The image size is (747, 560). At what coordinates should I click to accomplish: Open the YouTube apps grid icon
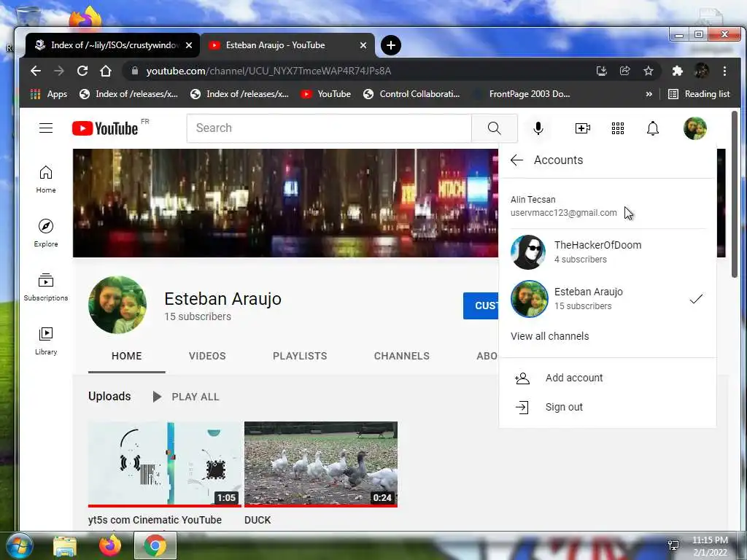tap(617, 128)
